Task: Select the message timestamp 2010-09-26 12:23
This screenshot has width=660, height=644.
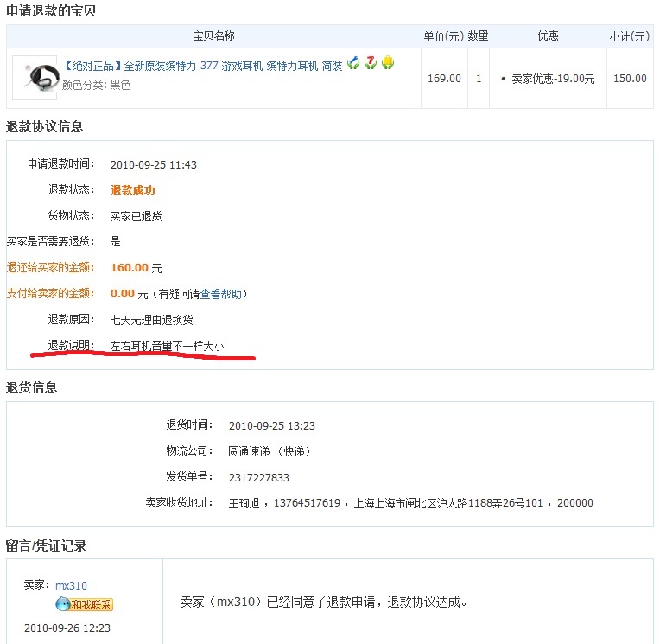Action: 67,628
